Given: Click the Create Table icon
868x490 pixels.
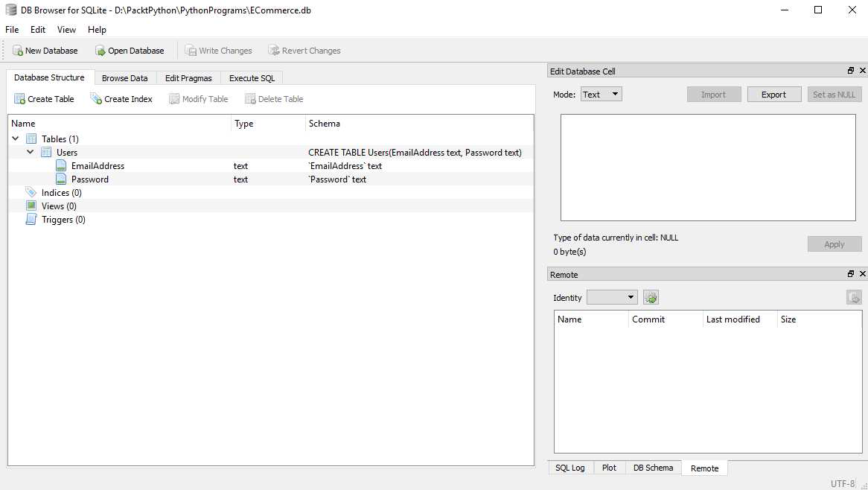Looking at the screenshot, I should click(x=19, y=99).
